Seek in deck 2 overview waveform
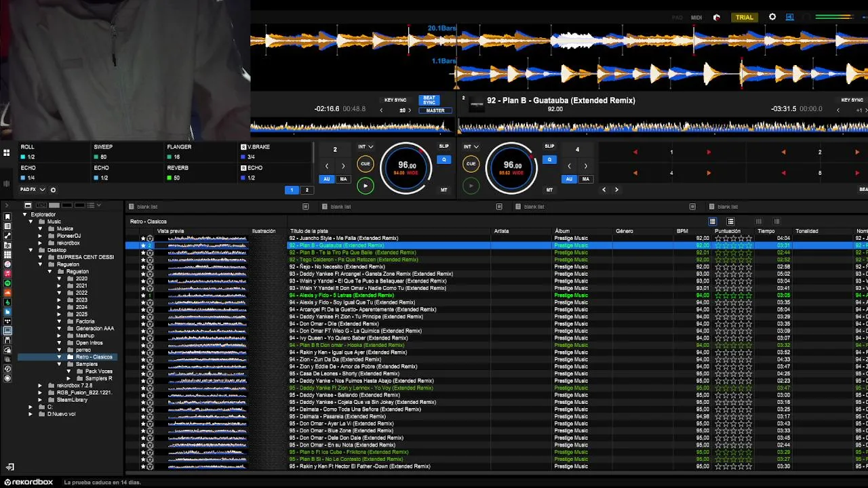The width and height of the screenshot is (868, 488). [663, 126]
